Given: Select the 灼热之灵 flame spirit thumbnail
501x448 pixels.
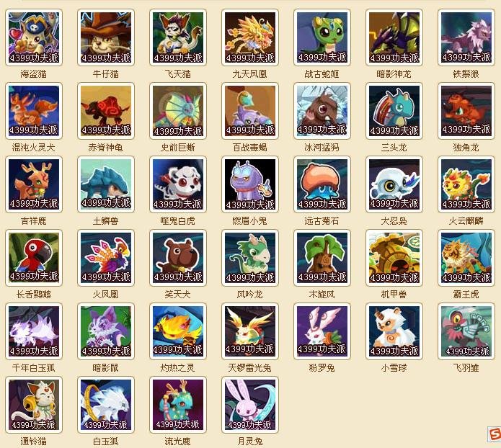Looking at the screenshot, I should (178, 331).
